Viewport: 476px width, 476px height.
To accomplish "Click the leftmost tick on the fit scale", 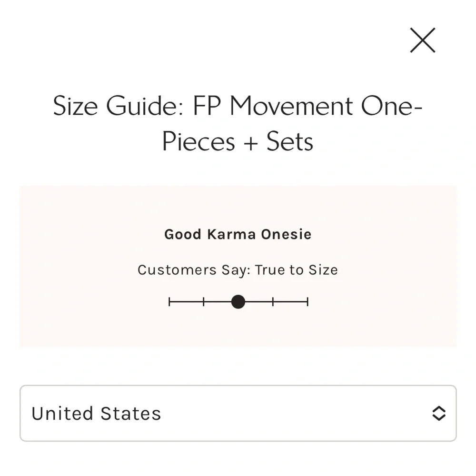I will point(169,302).
